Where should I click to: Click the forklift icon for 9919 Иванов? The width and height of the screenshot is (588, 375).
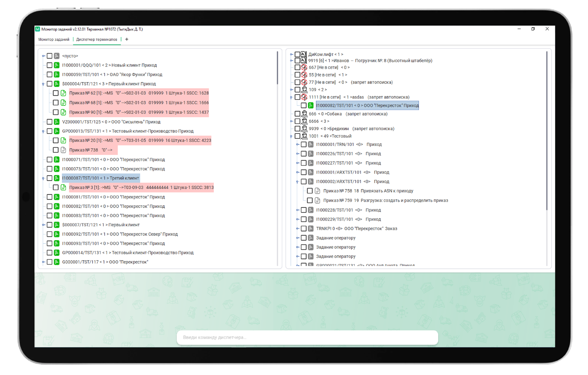coord(304,60)
